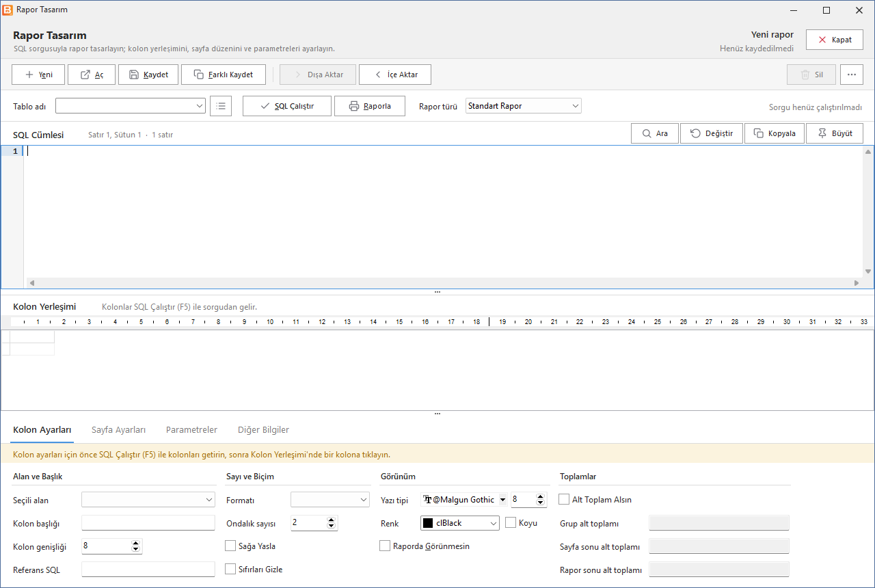Viewport: 875px width, 588px height.
Task: Click the SQL editor scroll-right arrow
Action: [857, 283]
